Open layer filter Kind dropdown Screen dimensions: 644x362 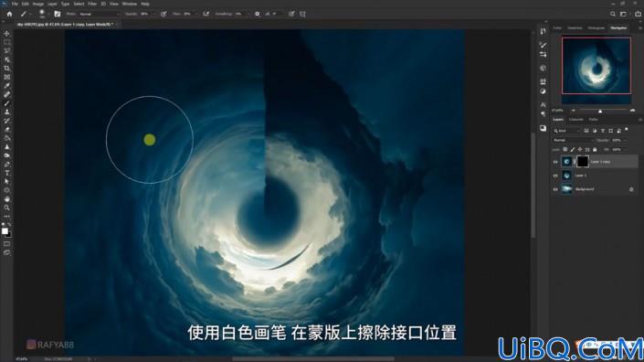566,131
